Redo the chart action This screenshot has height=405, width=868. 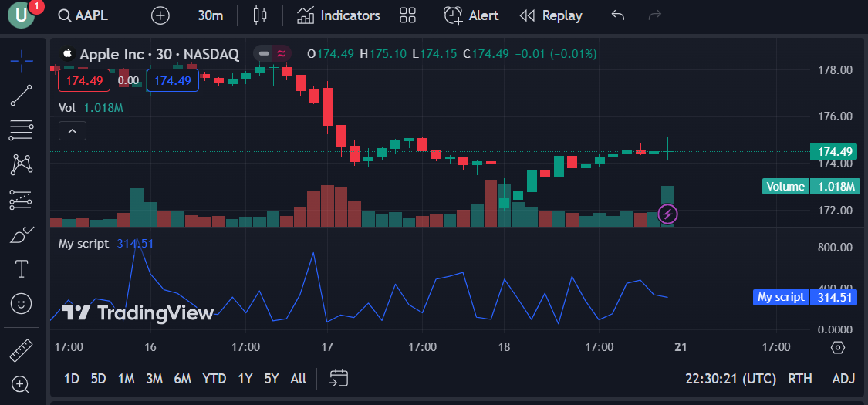(x=655, y=15)
